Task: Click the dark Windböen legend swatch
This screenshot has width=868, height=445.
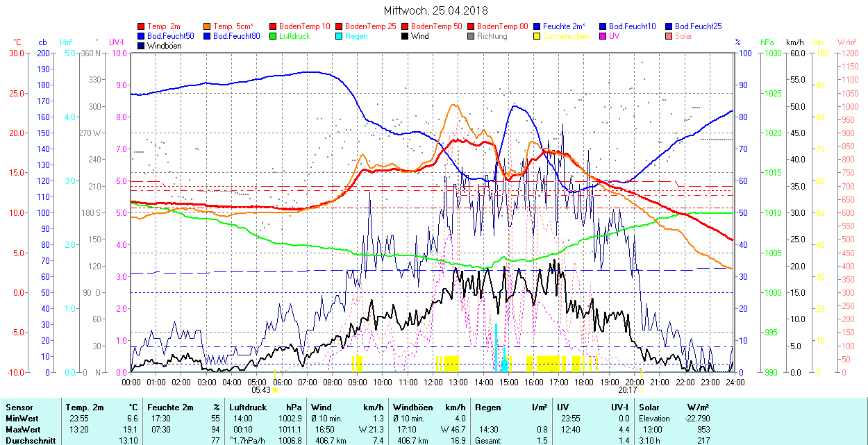Action: pyautogui.click(x=142, y=46)
